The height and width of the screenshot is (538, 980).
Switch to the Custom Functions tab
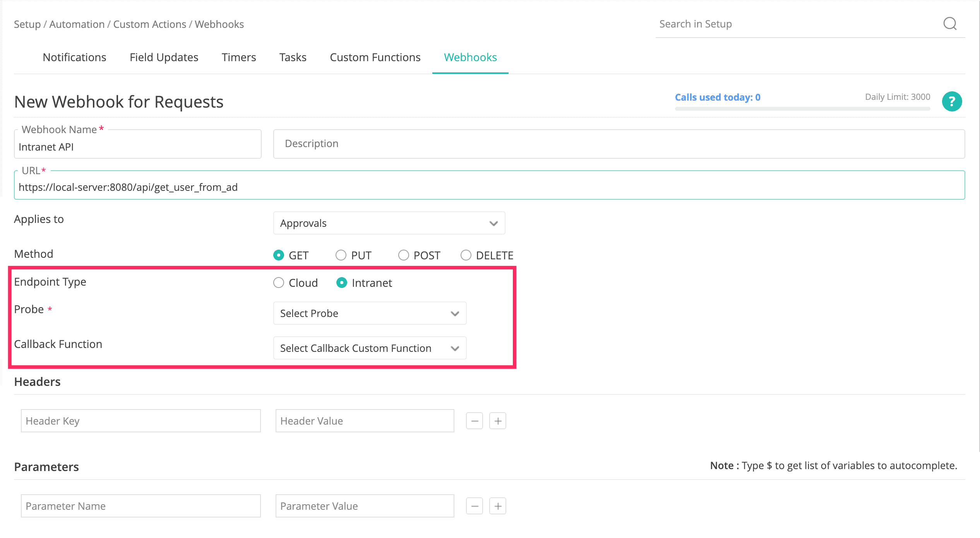coord(375,57)
